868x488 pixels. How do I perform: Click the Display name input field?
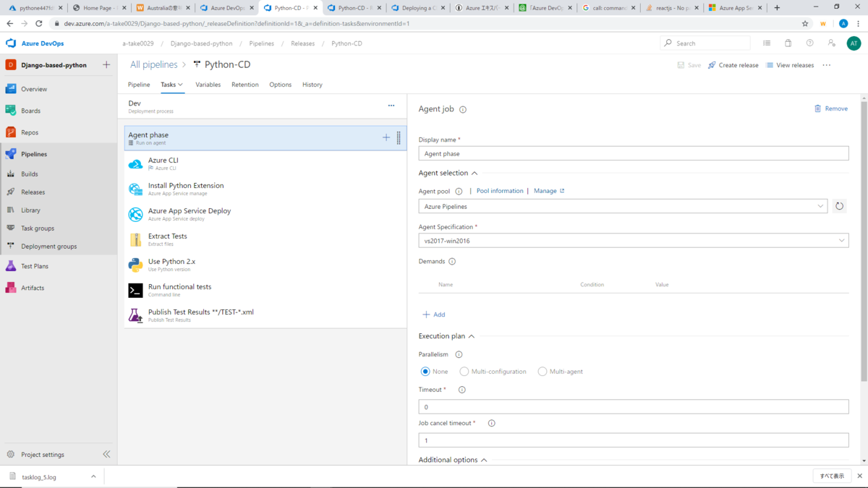tap(634, 153)
